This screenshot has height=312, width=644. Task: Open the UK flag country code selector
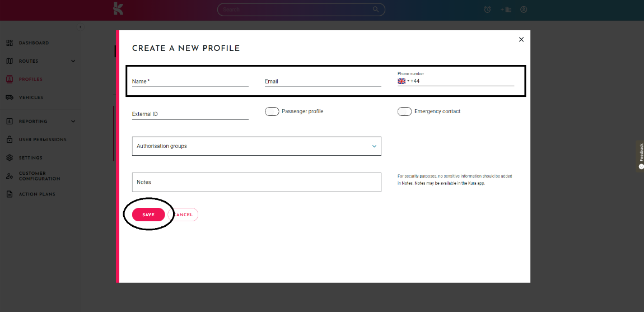tap(403, 81)
